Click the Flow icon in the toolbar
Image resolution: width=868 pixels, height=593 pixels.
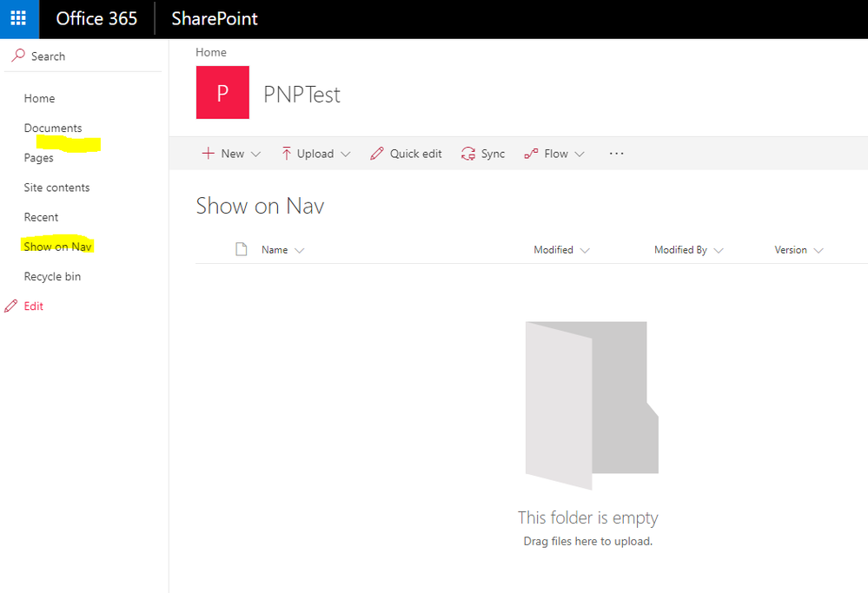531,154
